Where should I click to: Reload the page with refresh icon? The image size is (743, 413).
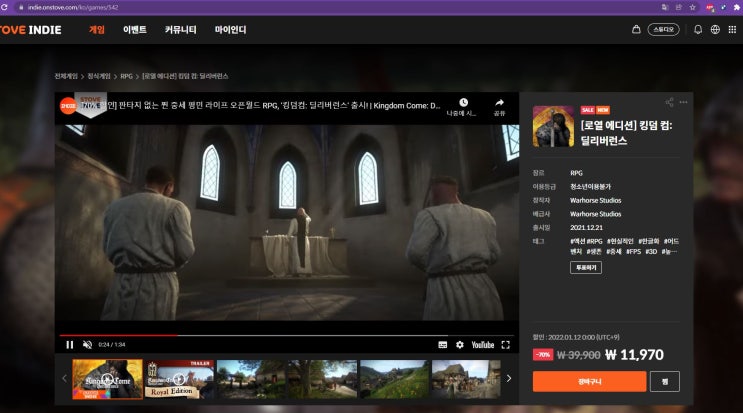4,7
